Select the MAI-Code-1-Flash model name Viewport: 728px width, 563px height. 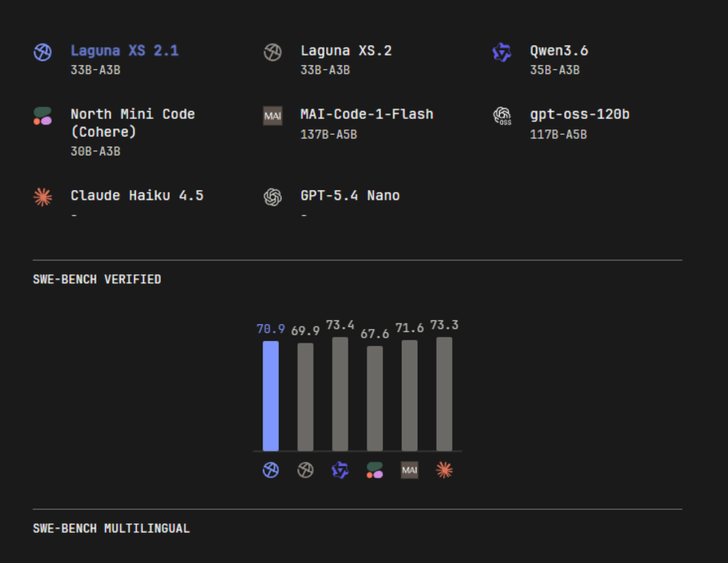[367, 114]
